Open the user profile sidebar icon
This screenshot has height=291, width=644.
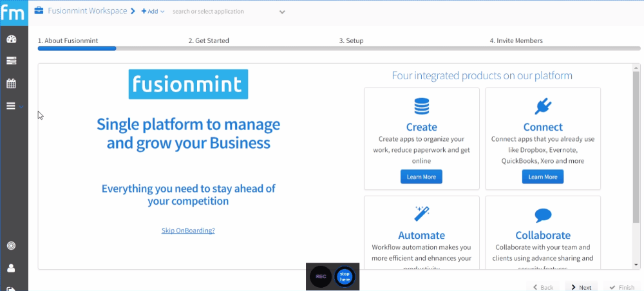pos(12,268)
